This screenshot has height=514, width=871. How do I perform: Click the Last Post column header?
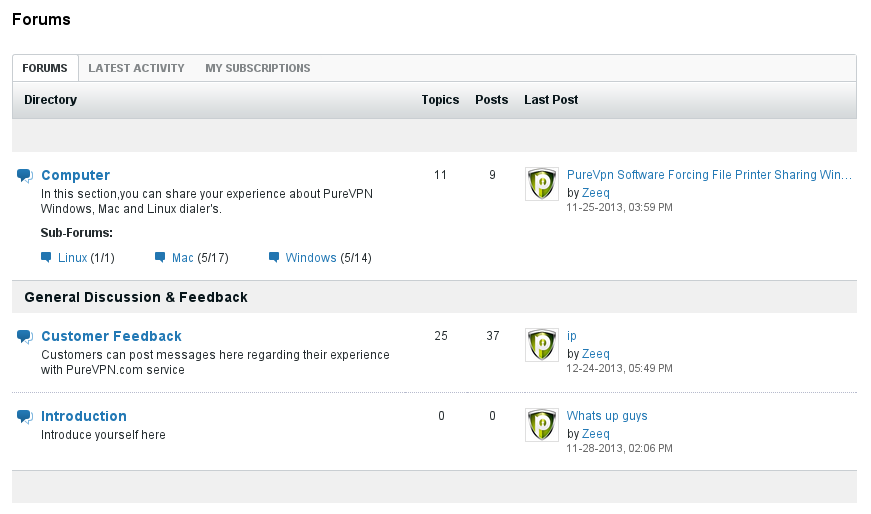pyautogui.click(x=551, y=100)
